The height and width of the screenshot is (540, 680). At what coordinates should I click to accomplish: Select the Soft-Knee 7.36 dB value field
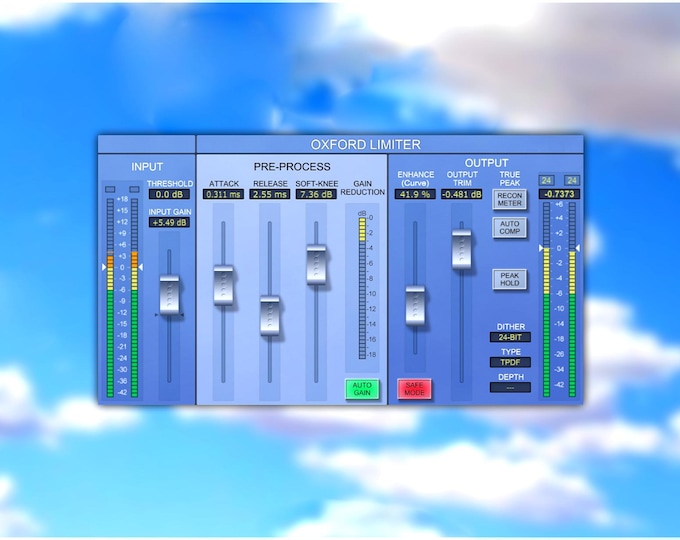pyautogui.click(x=316, y=194)
